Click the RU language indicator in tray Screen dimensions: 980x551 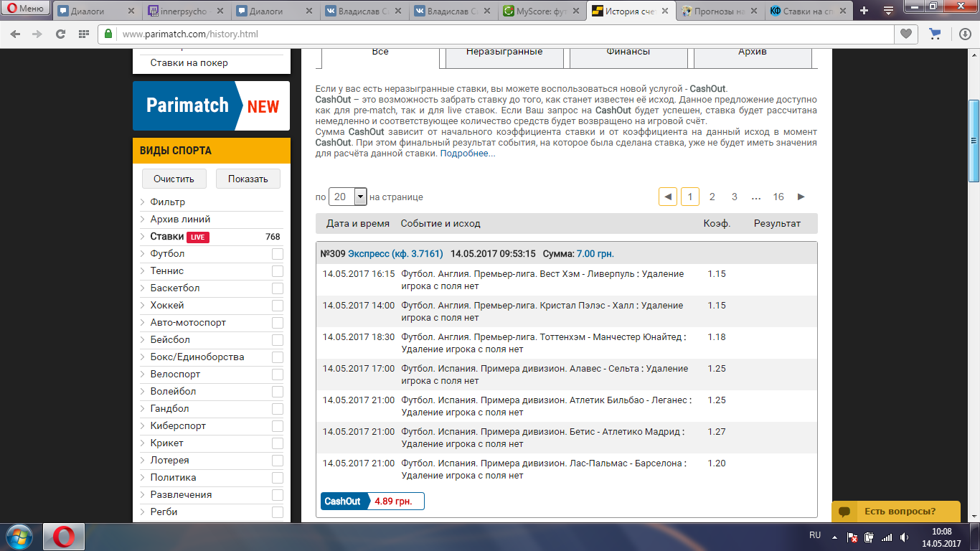(815, 535)
